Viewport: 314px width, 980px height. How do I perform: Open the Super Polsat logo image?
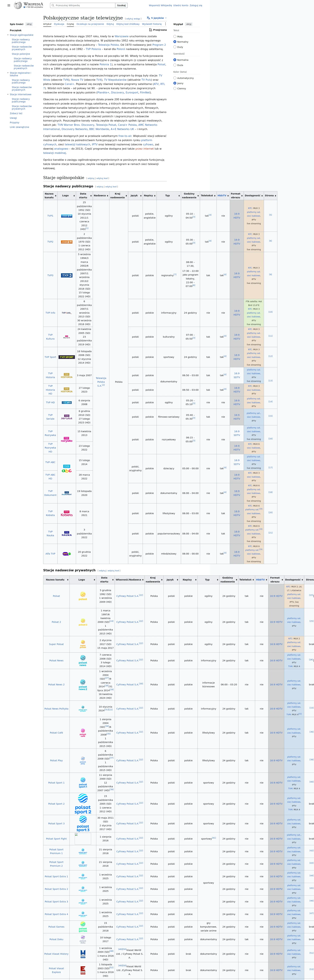pyautogui.click(x=83, y=644)
